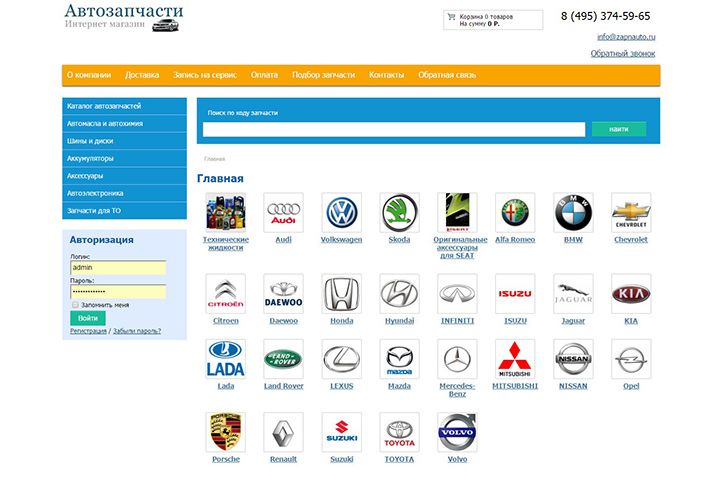Click the Suzuki logo icon

point(342,432)
